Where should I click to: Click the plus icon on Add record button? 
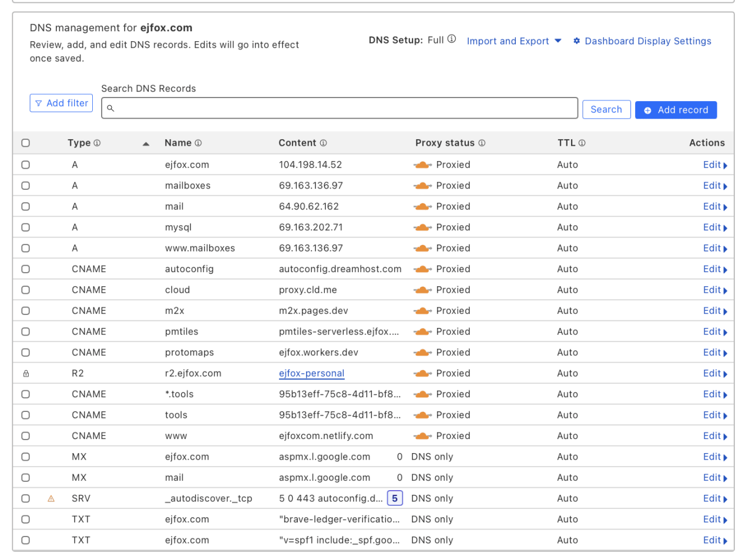click(648, 110)
